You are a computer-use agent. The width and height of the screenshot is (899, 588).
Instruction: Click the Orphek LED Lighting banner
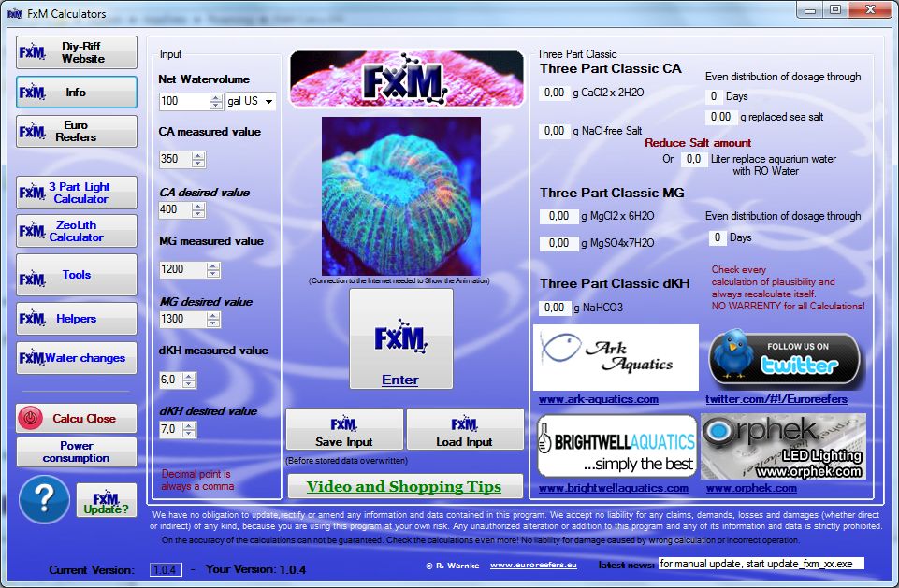(783, 447)
